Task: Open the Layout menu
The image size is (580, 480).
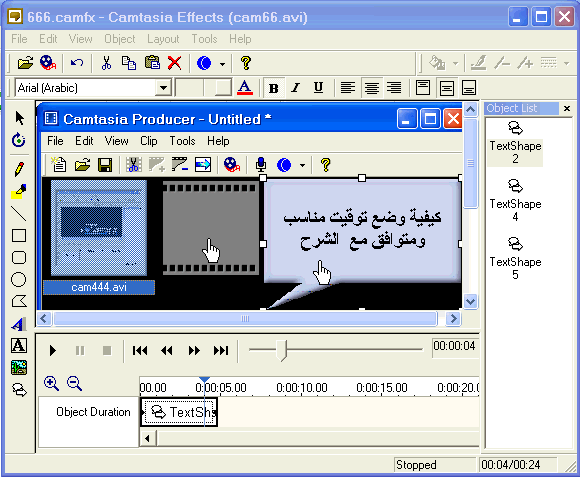Action: [163, 39]
